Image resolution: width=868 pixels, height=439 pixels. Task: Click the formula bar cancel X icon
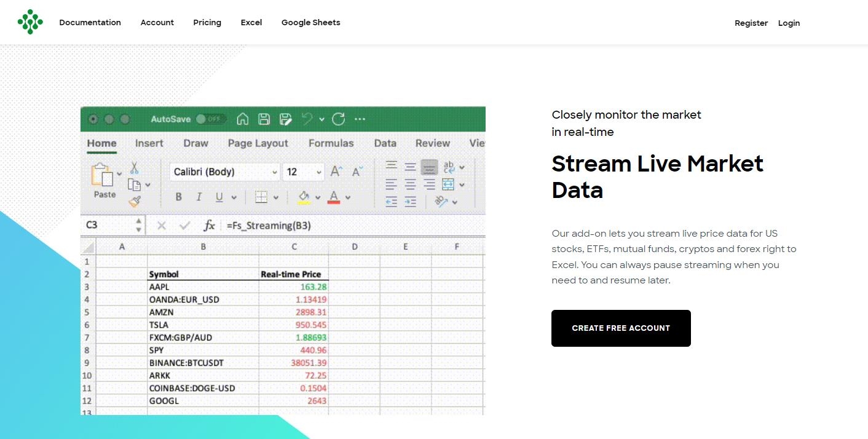tap(162, 226)
